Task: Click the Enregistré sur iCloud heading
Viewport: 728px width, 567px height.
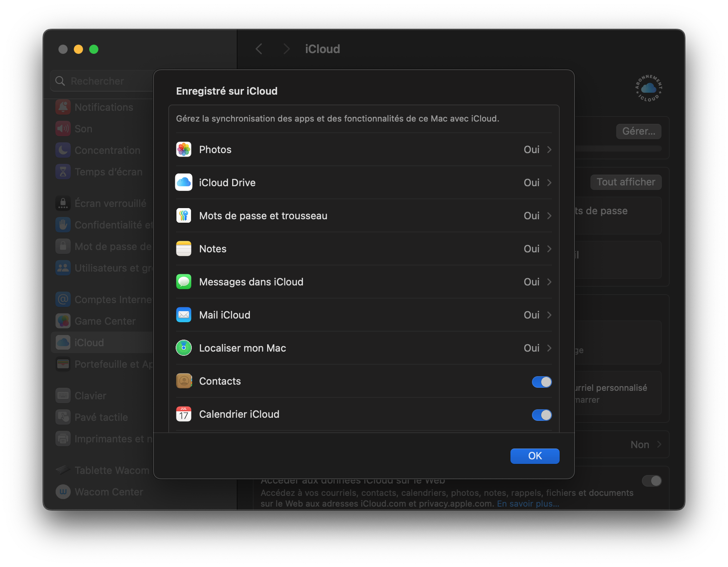Action: [227, 91]
